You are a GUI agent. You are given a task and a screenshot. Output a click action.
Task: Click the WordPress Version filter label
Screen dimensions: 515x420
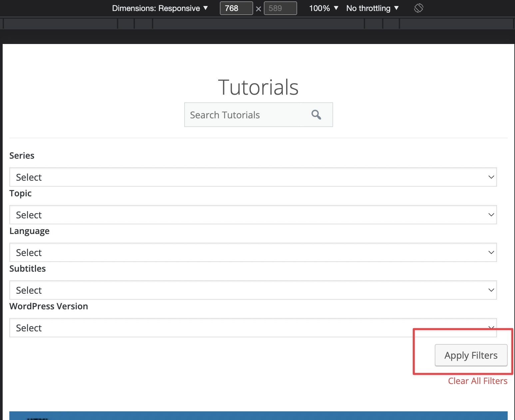click(x=49, y=306)
